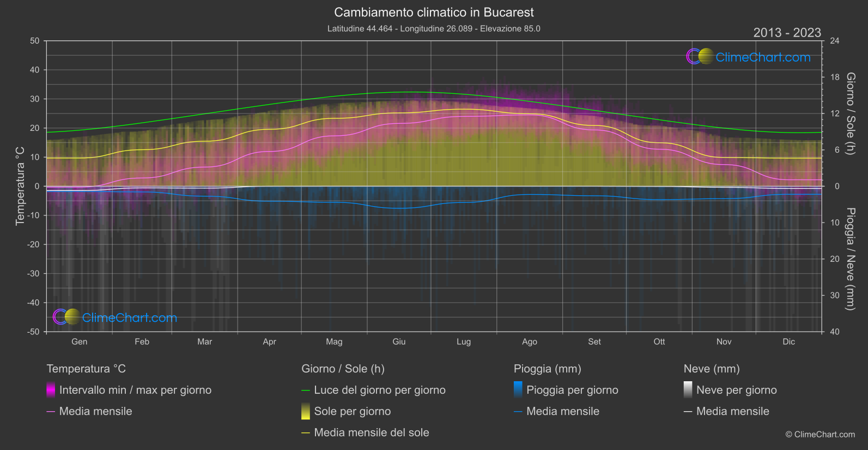Click the 'Gen' month axis label

(80, 342)
